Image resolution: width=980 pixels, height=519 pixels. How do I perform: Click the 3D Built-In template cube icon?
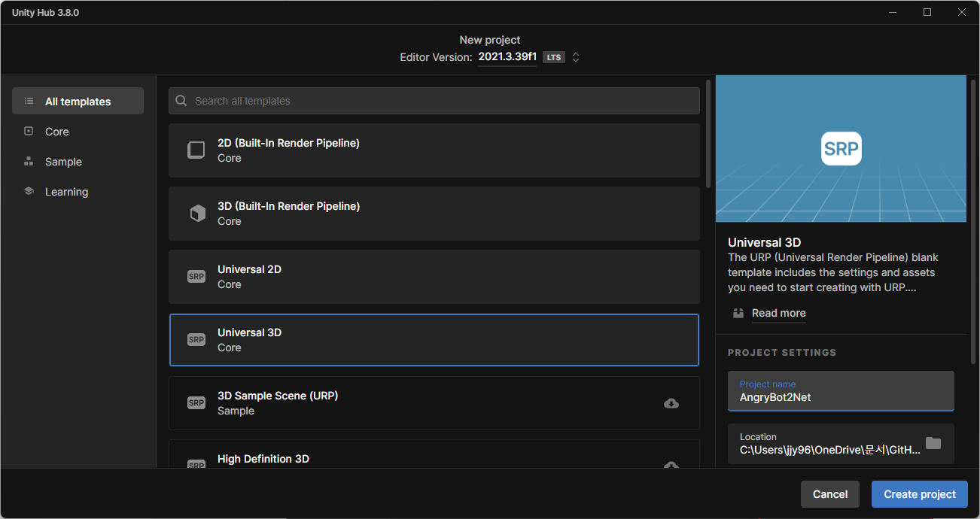click(x=196, y=214)
